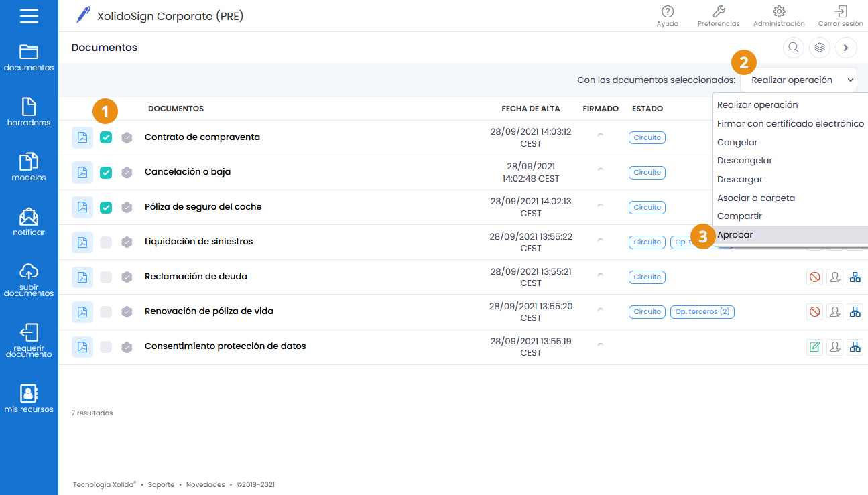Click Op. terceros (2) tag on Renovación row

tap(702, 311)
